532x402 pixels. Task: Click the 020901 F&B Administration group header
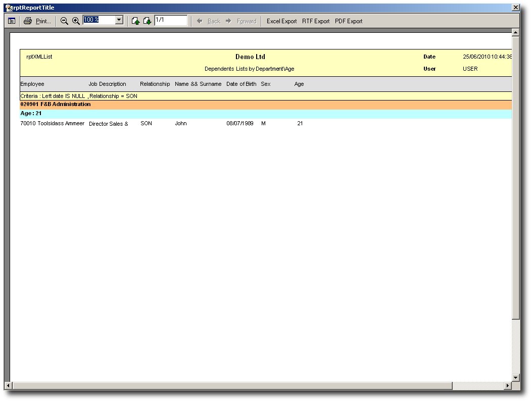pyautogui.click(x=56, y=105)
